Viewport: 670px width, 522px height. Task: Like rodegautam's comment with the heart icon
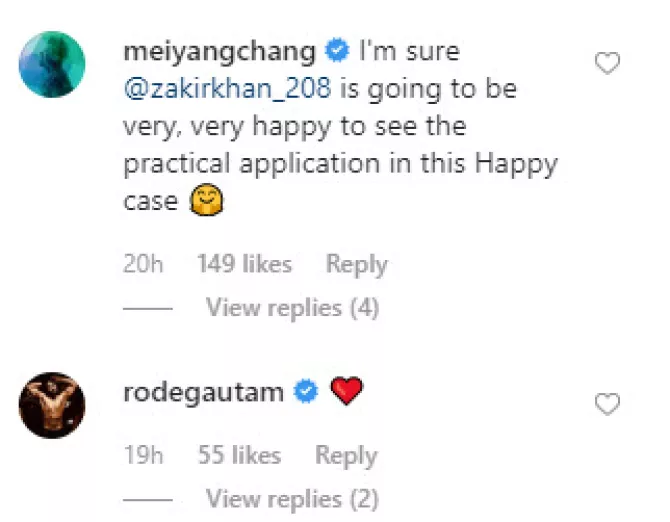click(607, 404)
